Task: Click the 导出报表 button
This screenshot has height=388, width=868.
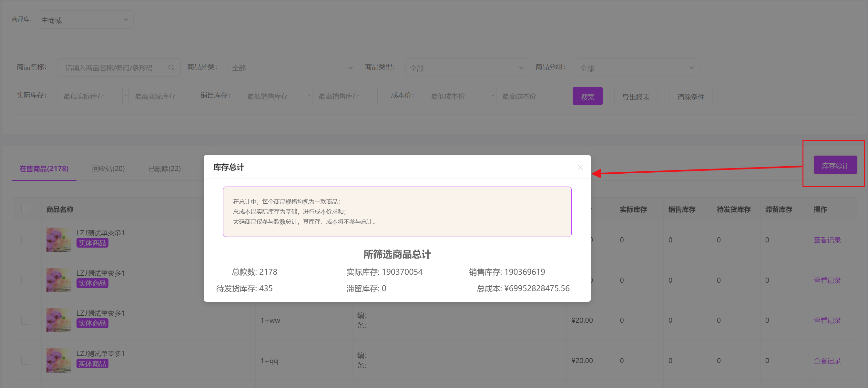Action: pyautogui.click(x=636, y=97)
